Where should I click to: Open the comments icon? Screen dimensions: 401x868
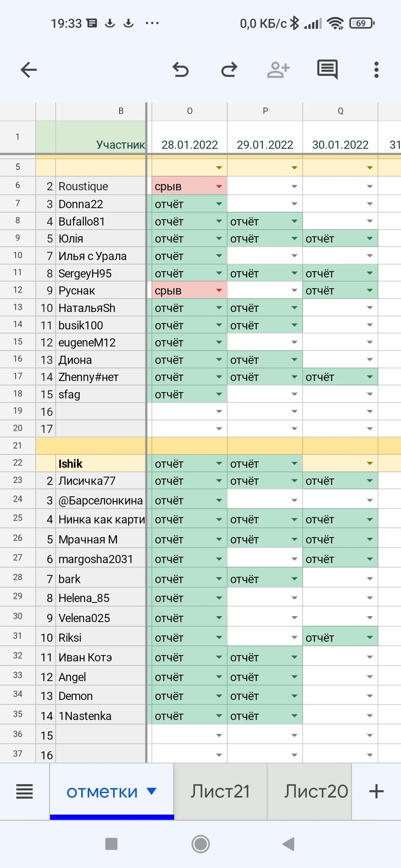coord(327,69)
